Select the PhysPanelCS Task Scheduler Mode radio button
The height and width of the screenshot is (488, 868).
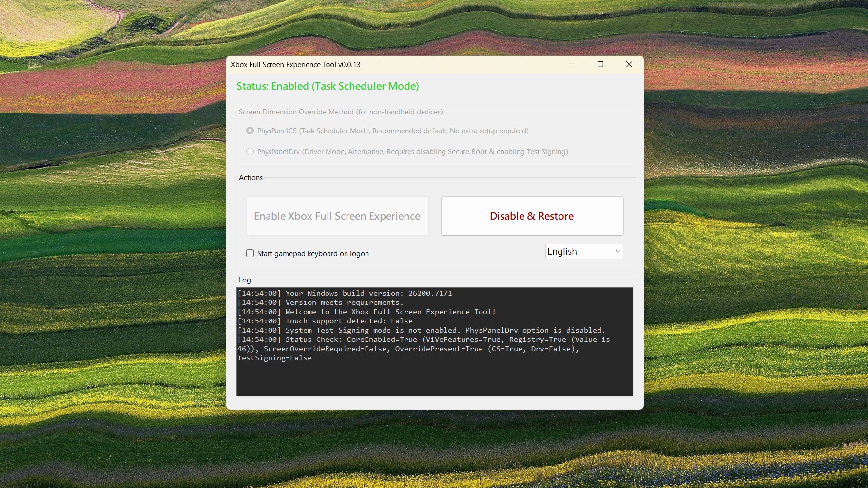[250, 131]
